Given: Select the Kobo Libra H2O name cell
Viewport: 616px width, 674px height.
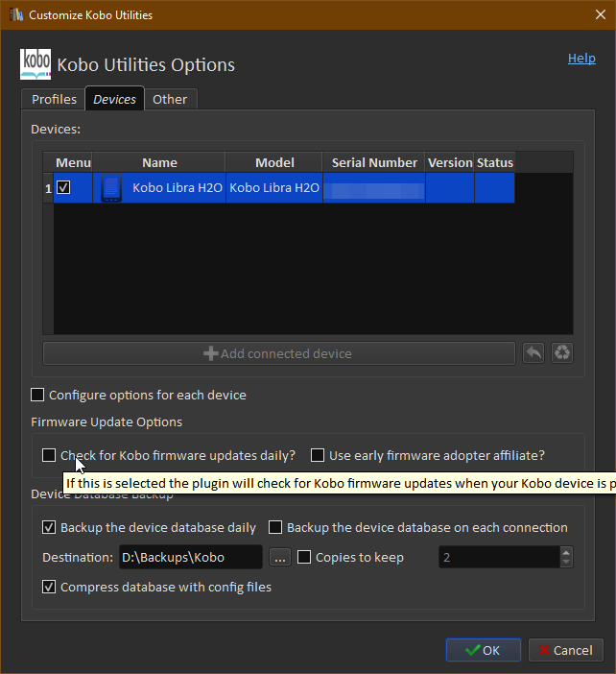Looking at the screenshot, I should point(159,188).
